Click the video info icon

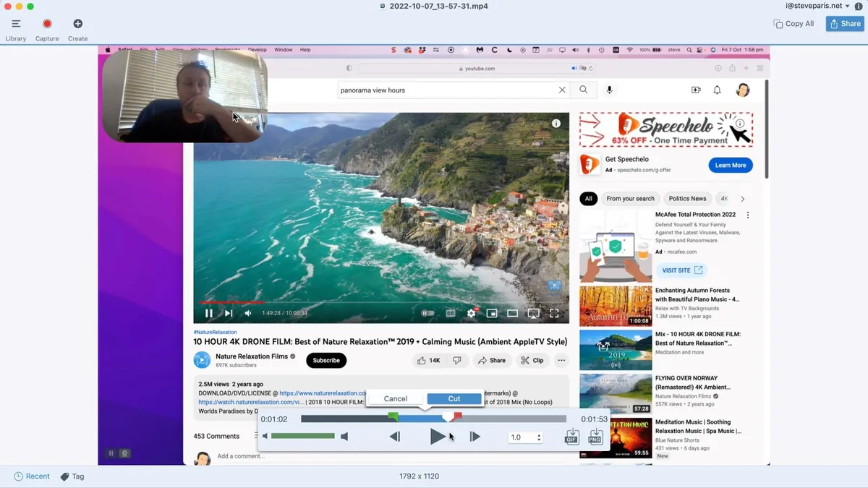click(556, 124)
